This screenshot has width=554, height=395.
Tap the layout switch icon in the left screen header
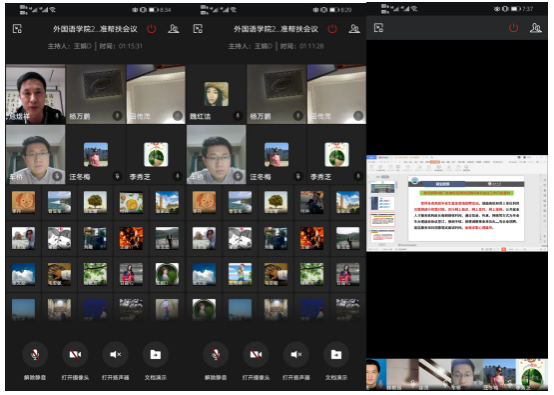(17, 29)
